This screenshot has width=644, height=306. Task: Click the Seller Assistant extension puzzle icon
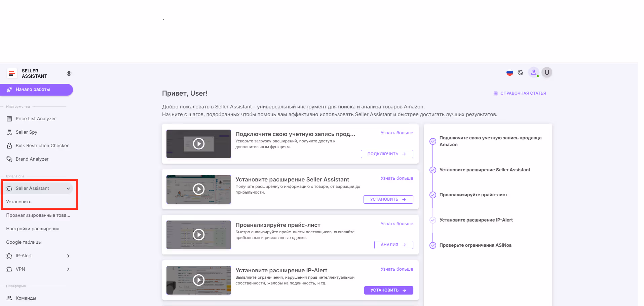9,189
